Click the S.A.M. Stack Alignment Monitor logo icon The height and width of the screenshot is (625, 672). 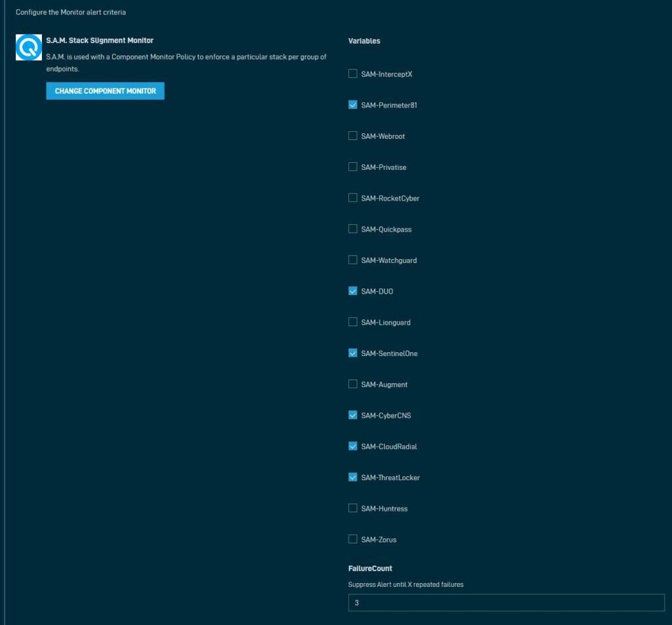(x=28, y=47)
